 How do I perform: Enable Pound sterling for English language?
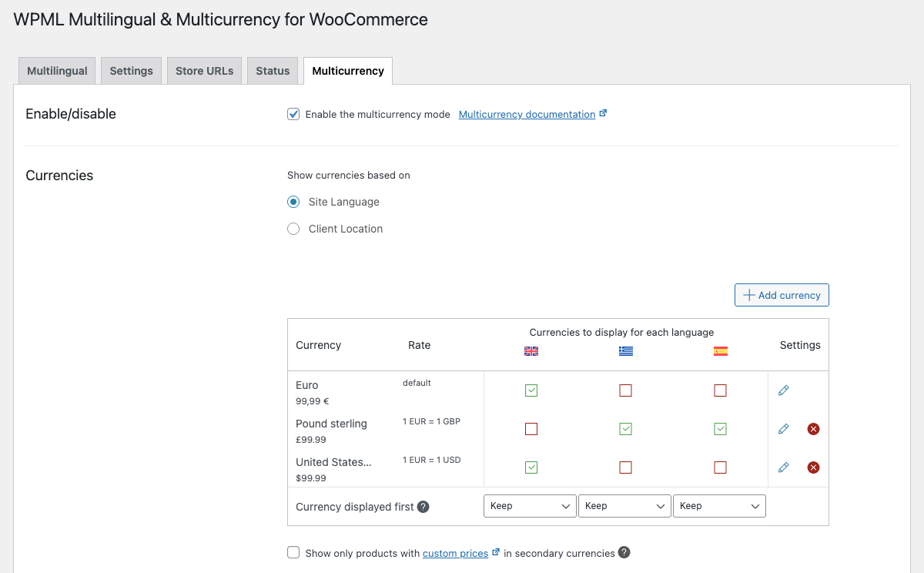point(531,429)
